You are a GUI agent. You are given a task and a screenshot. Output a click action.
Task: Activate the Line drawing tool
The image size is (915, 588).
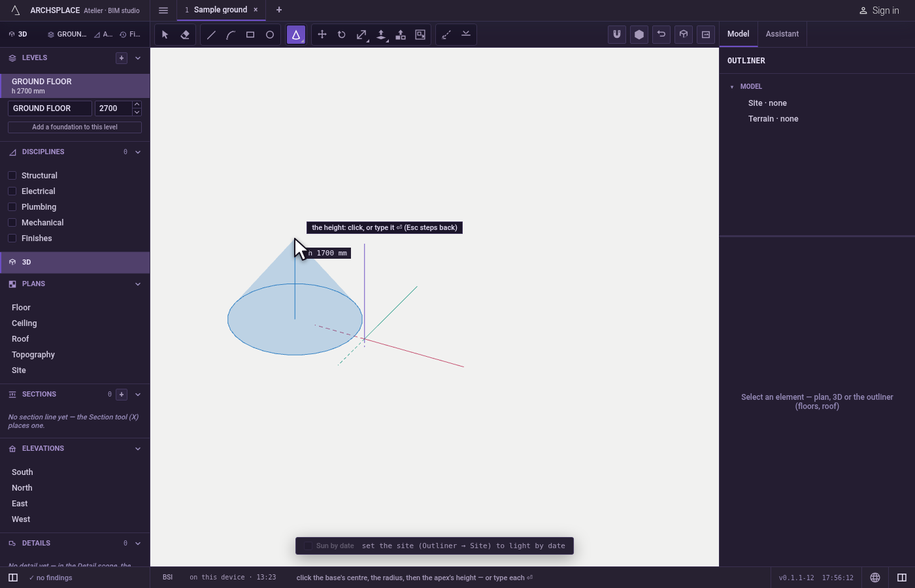coord(211,35)
